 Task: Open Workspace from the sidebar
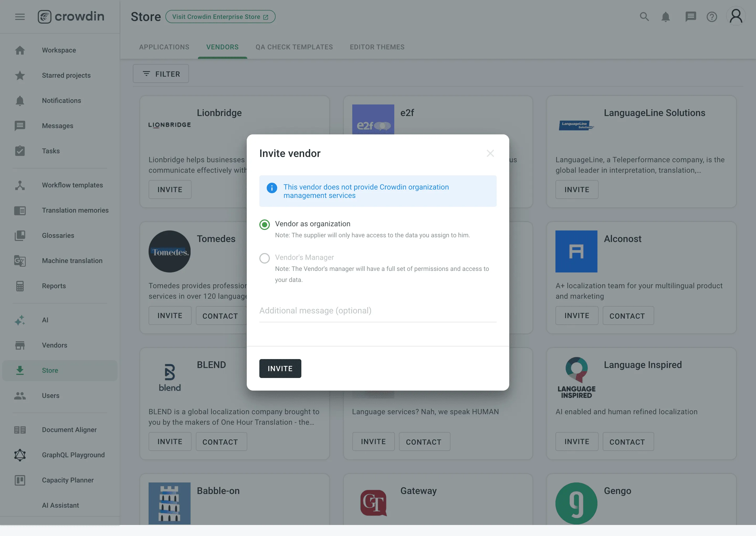(59, 50)
